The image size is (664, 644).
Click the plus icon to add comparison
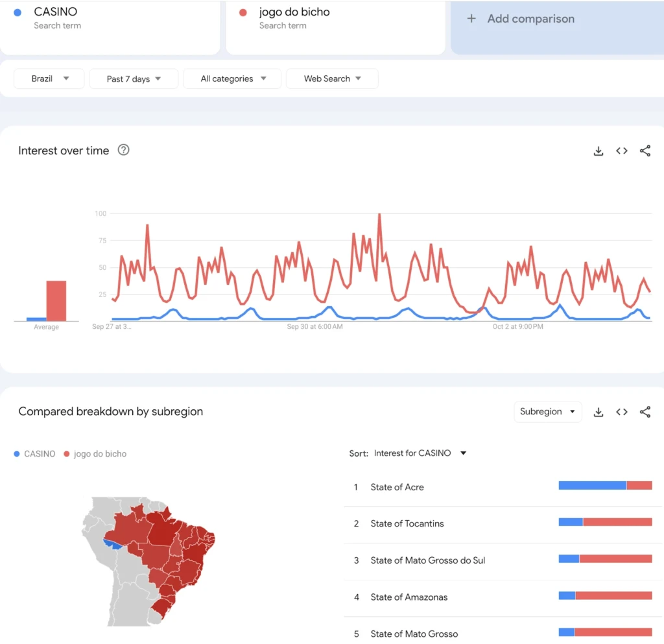[x=471, y=19]
